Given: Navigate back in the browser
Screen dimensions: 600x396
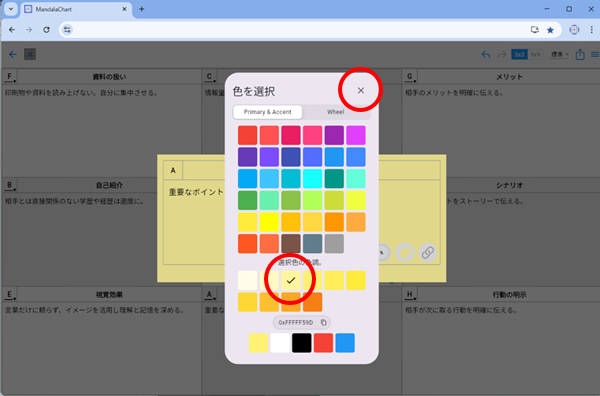Looking at the screenshot, I should 12,29.
